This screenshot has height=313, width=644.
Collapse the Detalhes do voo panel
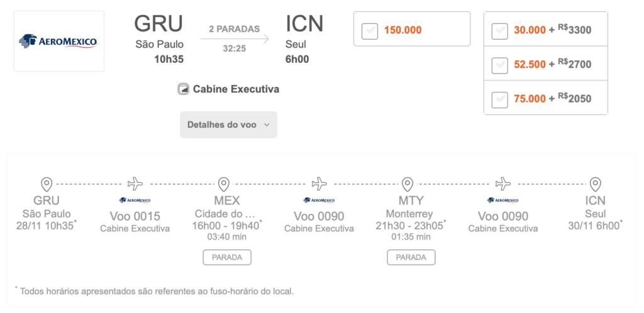click(228, 124)
